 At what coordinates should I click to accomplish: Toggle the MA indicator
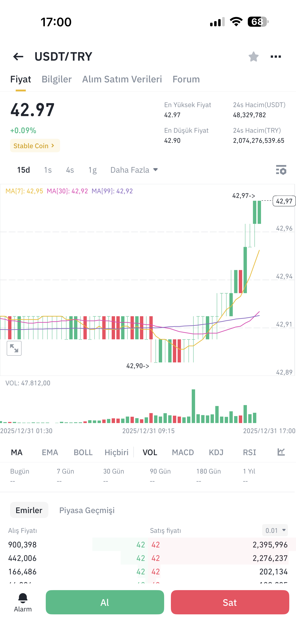pos(17,452)
